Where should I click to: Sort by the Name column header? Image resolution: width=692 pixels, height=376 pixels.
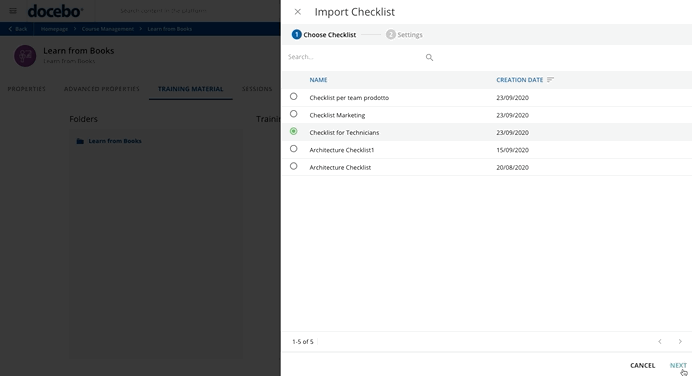tap(318, 80)
